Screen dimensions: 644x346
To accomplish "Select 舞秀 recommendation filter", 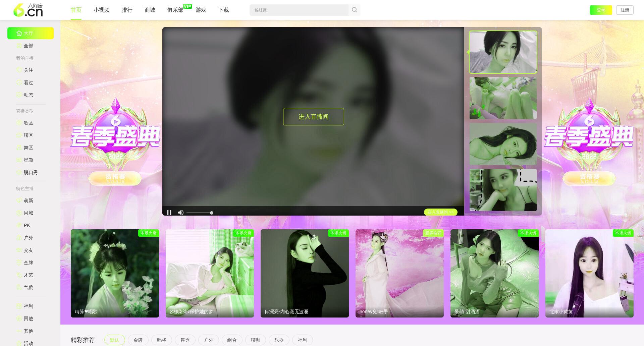I will coord(185,340).
